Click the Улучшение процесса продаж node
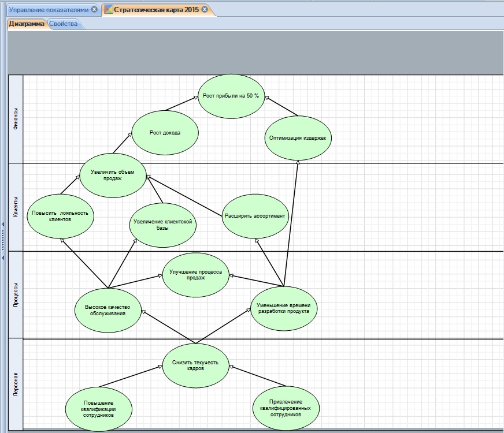The image size is (504, 433). [x=195, y=274]
